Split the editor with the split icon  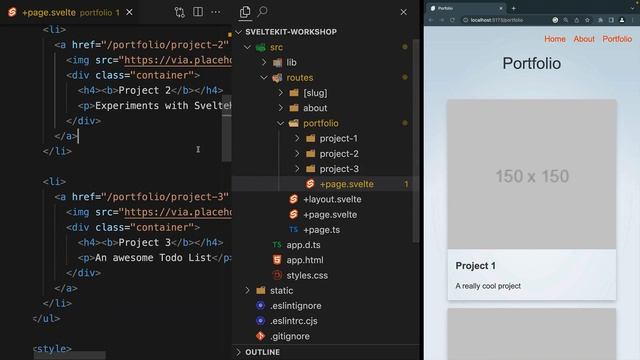tap(198, 12)
